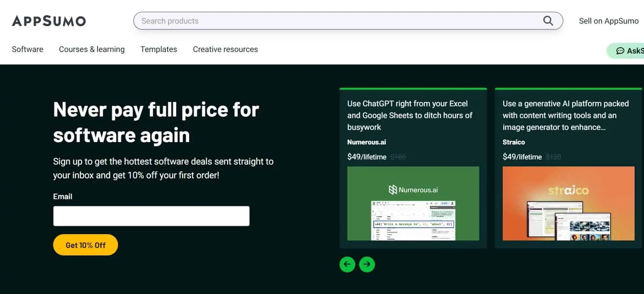Open Creative resources menu
This screenshot has height=294, width=644.
pos(225,49)
